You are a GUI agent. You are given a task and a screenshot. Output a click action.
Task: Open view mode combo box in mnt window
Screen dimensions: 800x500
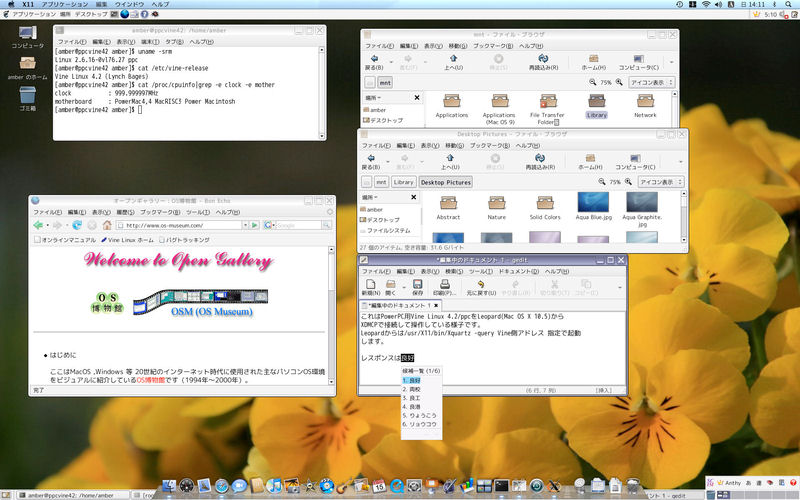651,82
